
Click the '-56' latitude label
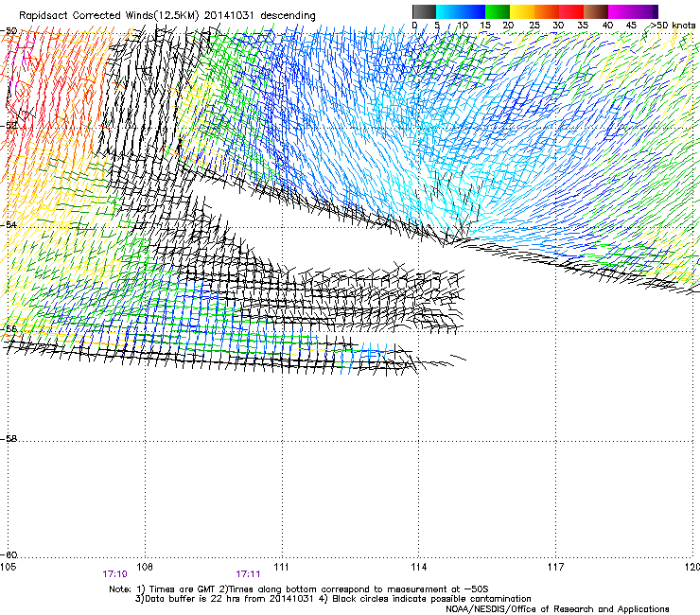[x=9, y=328]
